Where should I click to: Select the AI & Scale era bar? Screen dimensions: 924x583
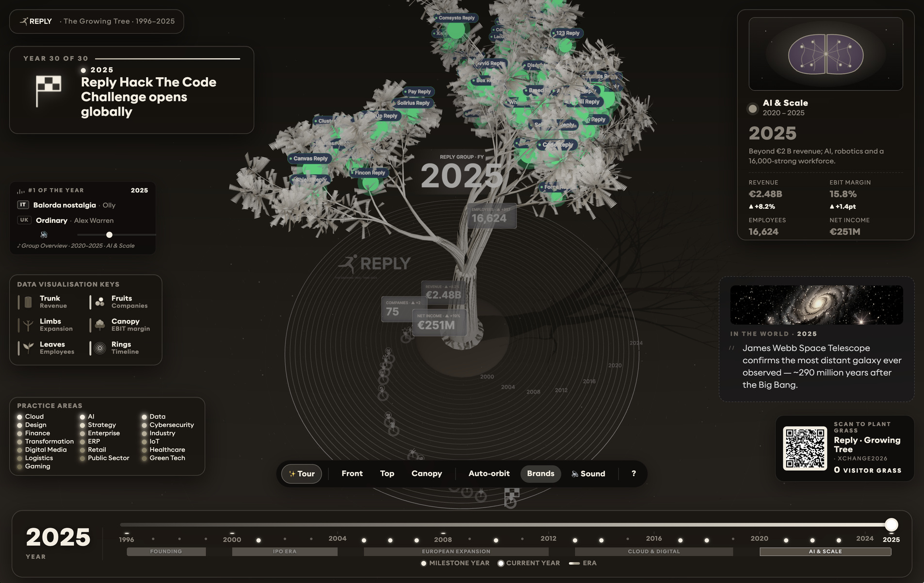pos(825,551)
